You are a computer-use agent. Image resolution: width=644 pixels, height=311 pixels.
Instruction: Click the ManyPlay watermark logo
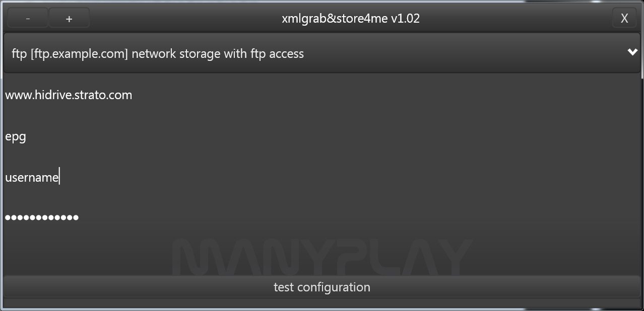pyautogui.click(x=321, y=257)
